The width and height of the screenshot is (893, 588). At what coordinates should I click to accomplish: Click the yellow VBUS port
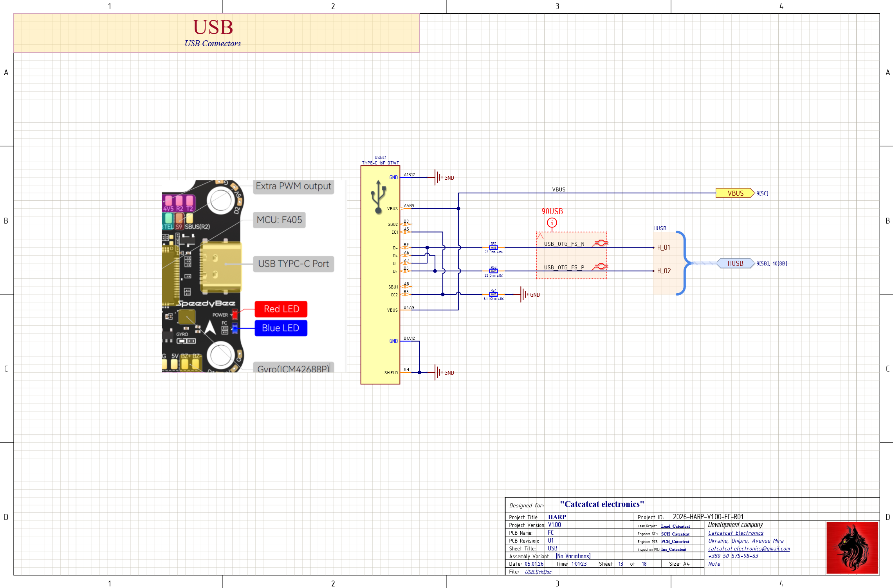(x=735, y=193)
